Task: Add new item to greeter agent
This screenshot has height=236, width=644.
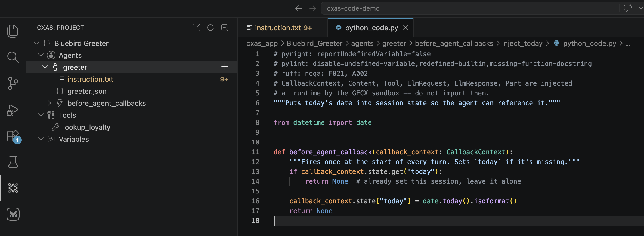Action: [225, 67]
